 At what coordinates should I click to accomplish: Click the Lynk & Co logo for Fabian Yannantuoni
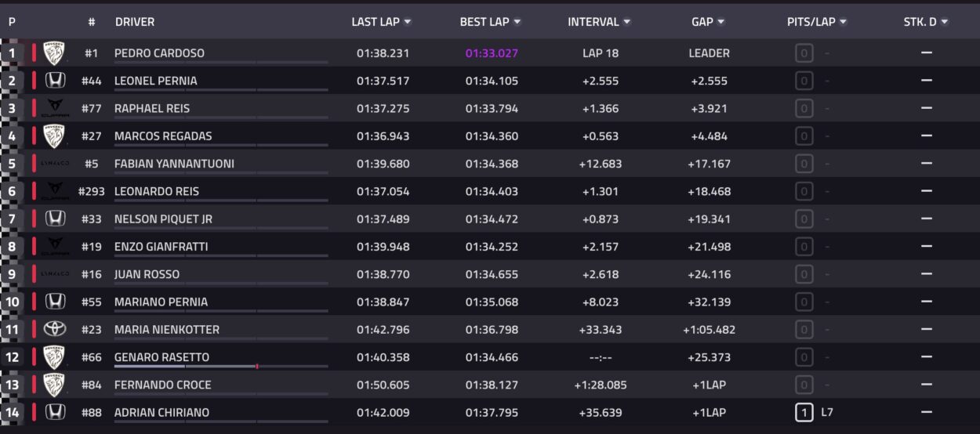coord(55,164)
